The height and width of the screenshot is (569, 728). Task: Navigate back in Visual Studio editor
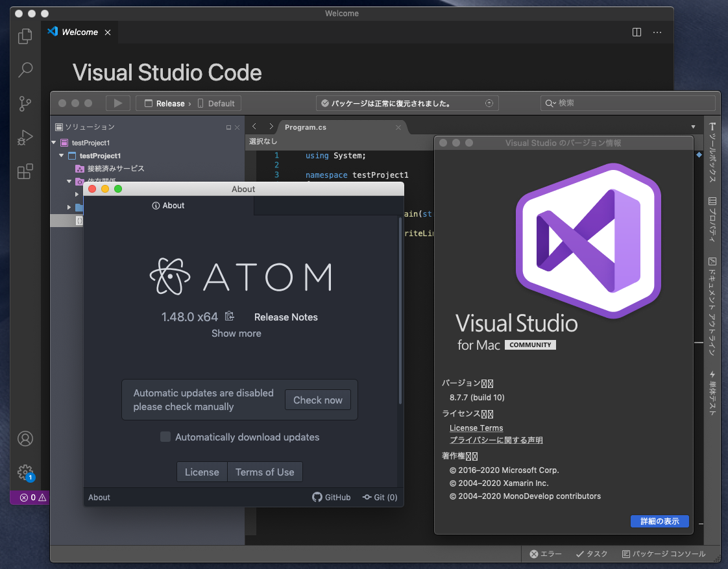click(254, 127)
